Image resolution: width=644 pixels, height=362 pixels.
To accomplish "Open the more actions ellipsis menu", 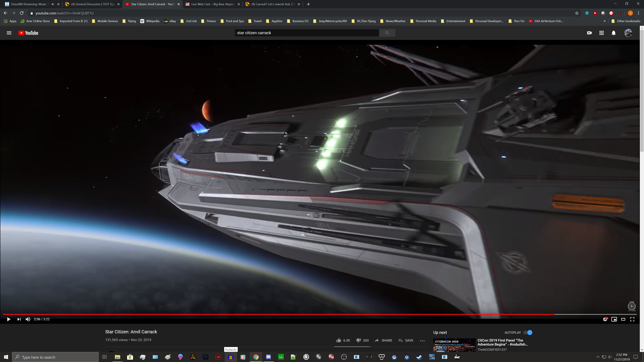I will pos(422,341).
